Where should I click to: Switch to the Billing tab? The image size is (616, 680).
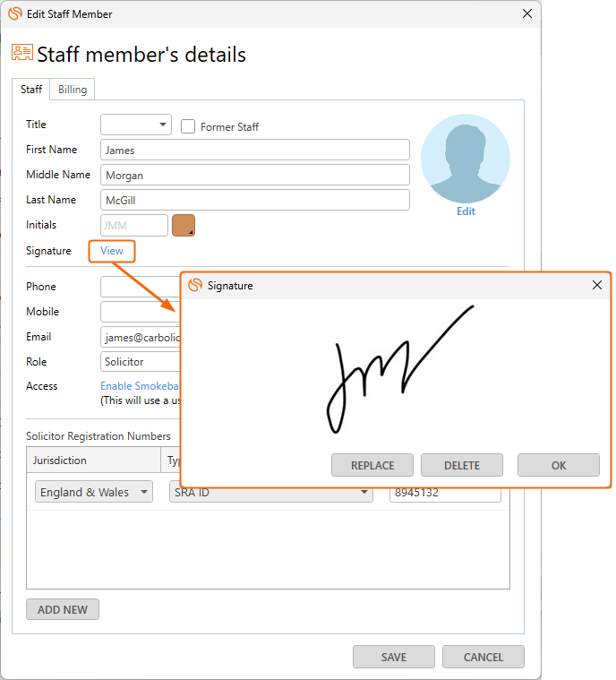[x=73, y=90]
